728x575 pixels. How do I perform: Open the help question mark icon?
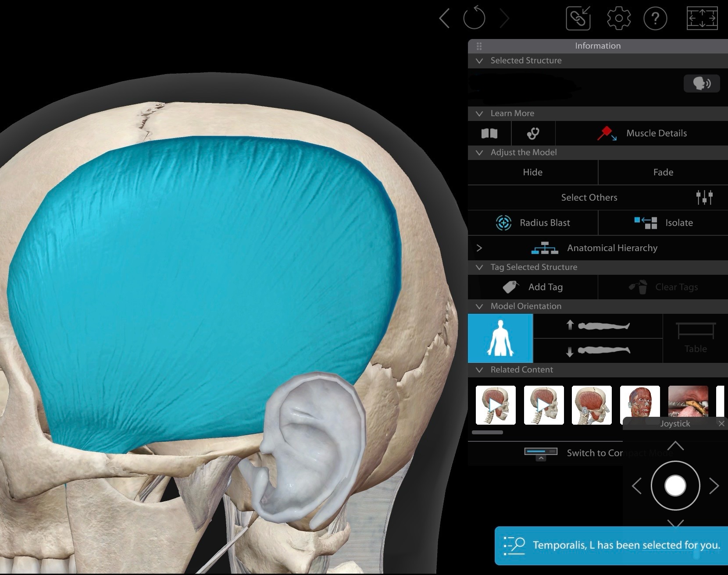[x=655, y=18]
